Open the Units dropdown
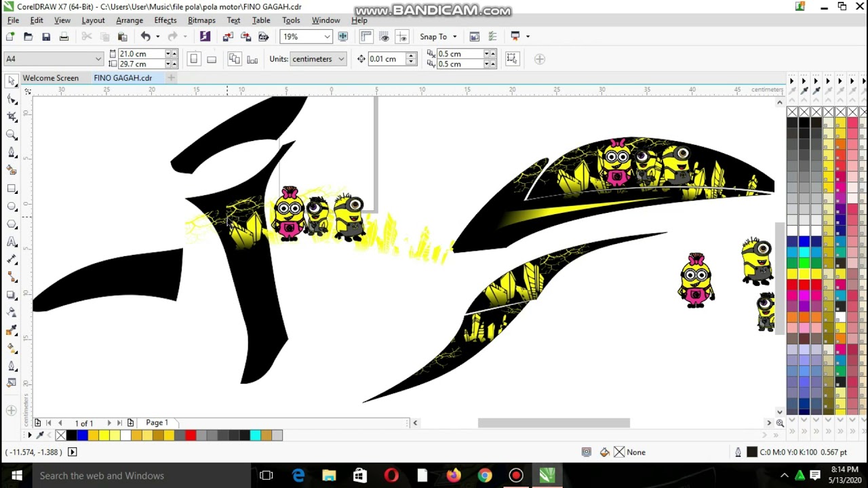Image resolution: width=868 pixels, height=488 pixels. tap(341, 59)
